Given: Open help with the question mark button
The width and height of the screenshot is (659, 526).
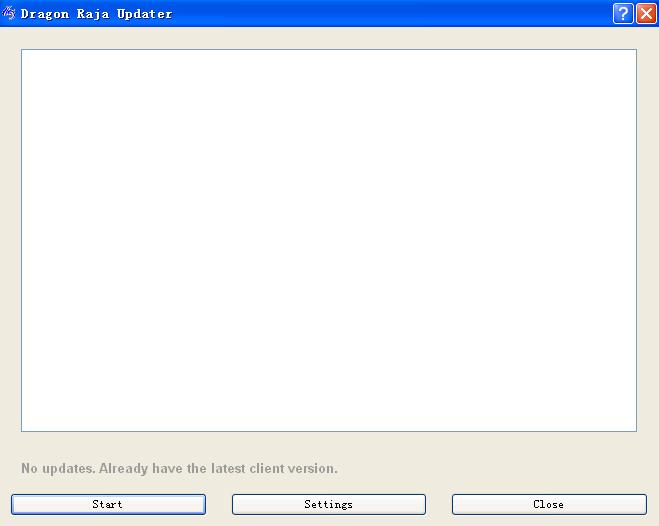Looking at the screenshot, I should click(x=623, y=14).
